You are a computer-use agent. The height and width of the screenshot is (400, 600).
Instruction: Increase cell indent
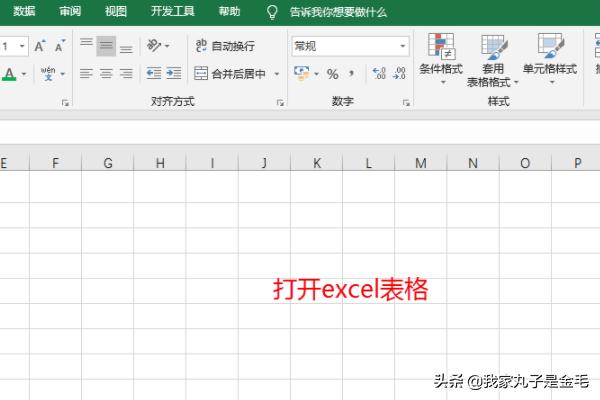(x=174, y=73)
